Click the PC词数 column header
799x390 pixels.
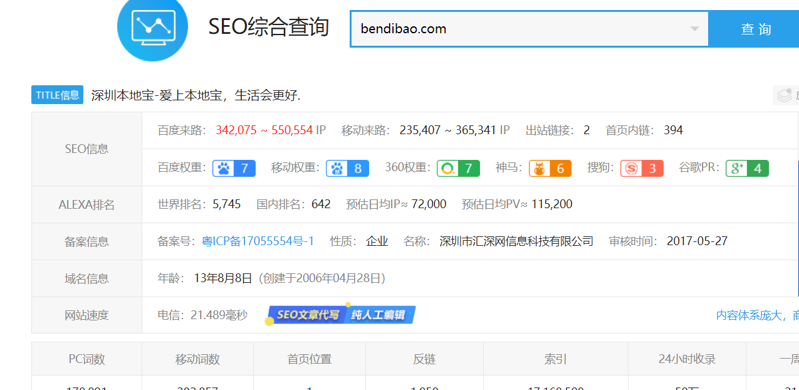87,359
